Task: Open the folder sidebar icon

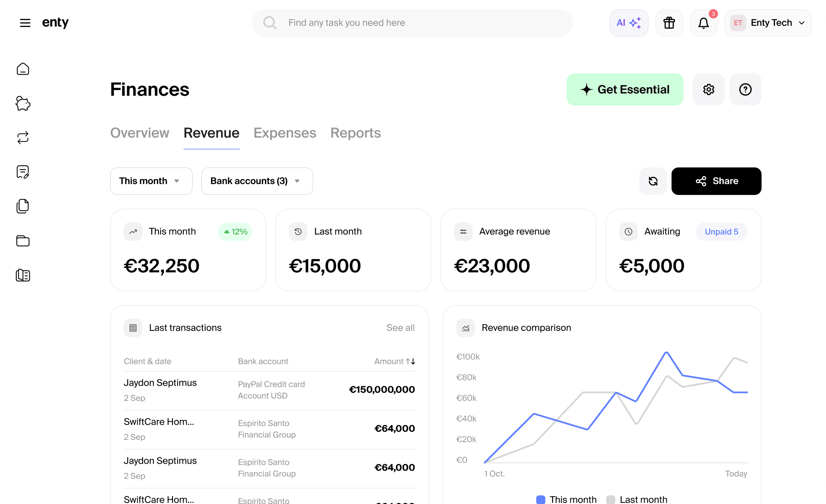Action: [23, 241]
